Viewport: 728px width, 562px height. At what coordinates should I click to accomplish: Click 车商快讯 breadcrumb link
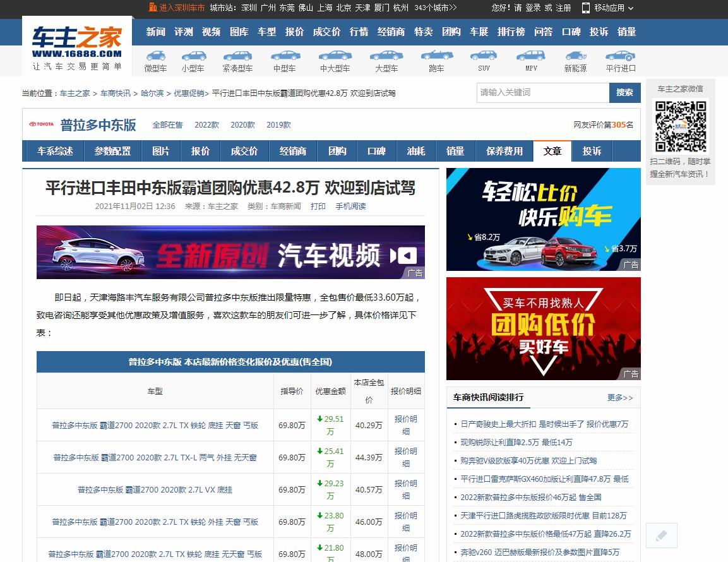pos(116,93)
